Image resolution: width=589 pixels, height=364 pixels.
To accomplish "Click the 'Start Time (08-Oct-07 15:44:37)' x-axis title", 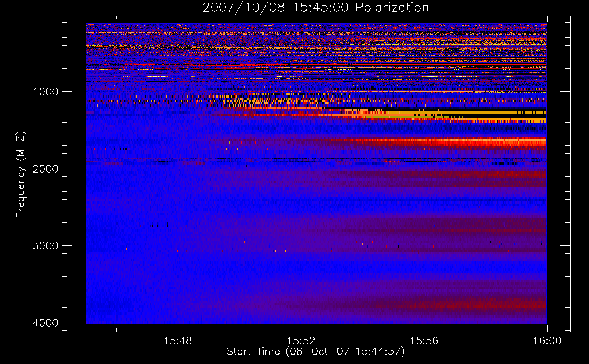I will point(316,352).
